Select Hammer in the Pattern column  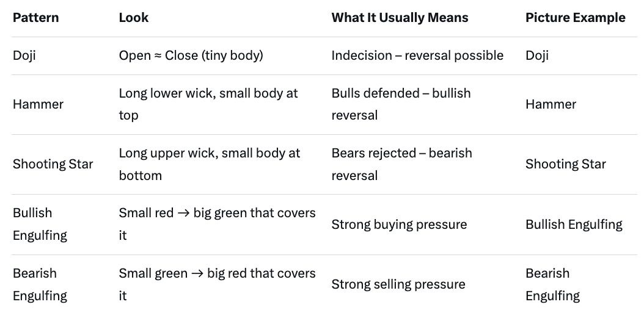(x=38, y=104)
